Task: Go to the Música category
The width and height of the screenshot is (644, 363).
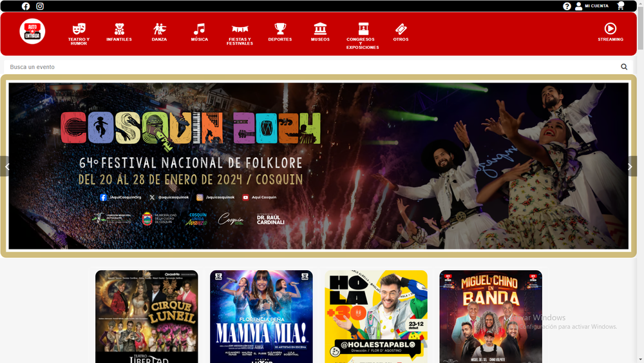Action: 200,32
